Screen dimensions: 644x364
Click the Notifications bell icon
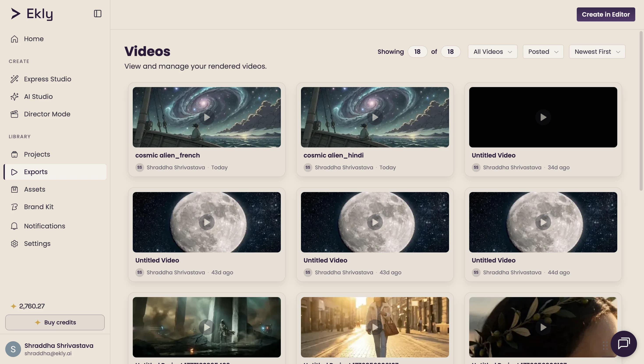coord(14,226)
